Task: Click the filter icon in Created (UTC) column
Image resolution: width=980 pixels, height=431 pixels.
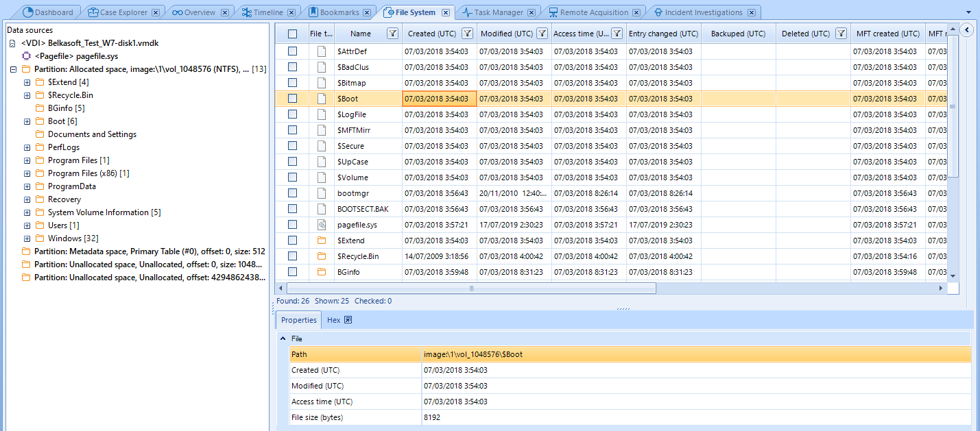Action: [467, 34]
